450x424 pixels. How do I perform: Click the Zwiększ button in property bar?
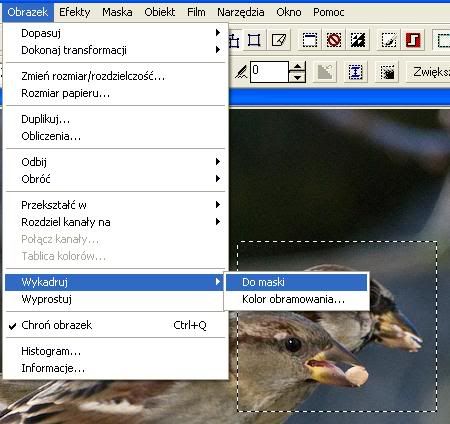pyautogui.click(x=428, y=72)
